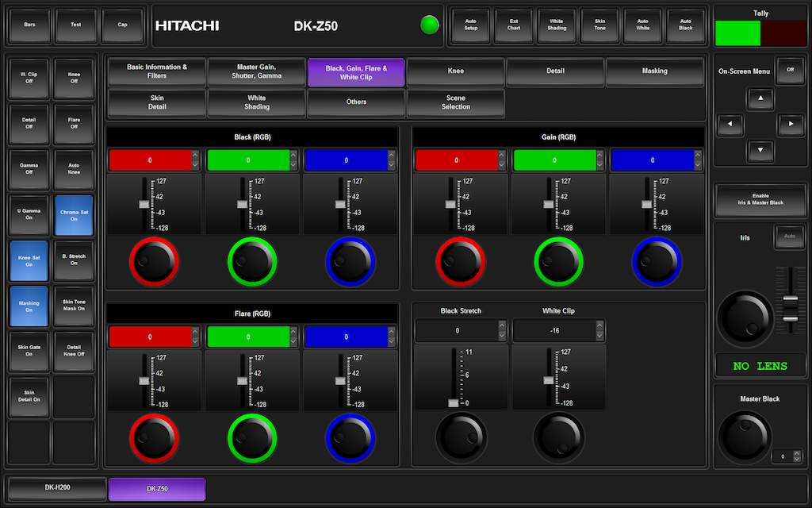
Task: Increase red Gain (RGB) value with stepper
Action: (501, 155)
